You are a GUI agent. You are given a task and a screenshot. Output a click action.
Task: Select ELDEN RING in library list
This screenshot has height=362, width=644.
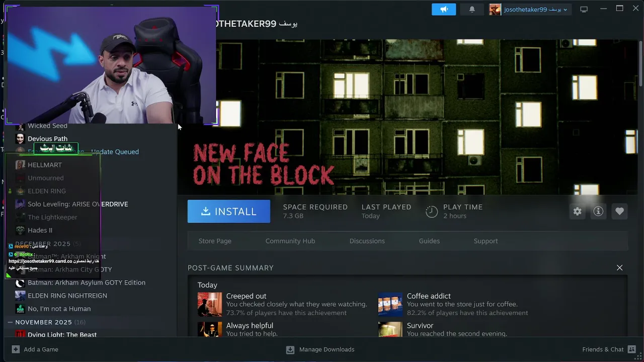47,191
